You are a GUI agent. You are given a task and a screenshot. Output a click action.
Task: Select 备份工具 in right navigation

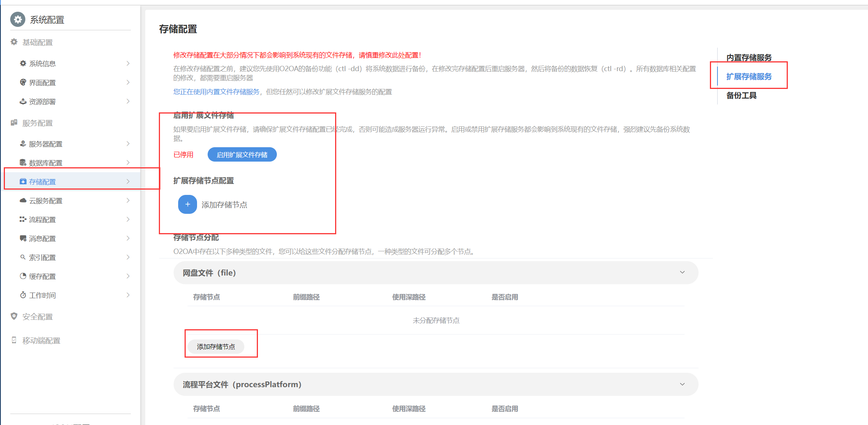coord(741,95)
